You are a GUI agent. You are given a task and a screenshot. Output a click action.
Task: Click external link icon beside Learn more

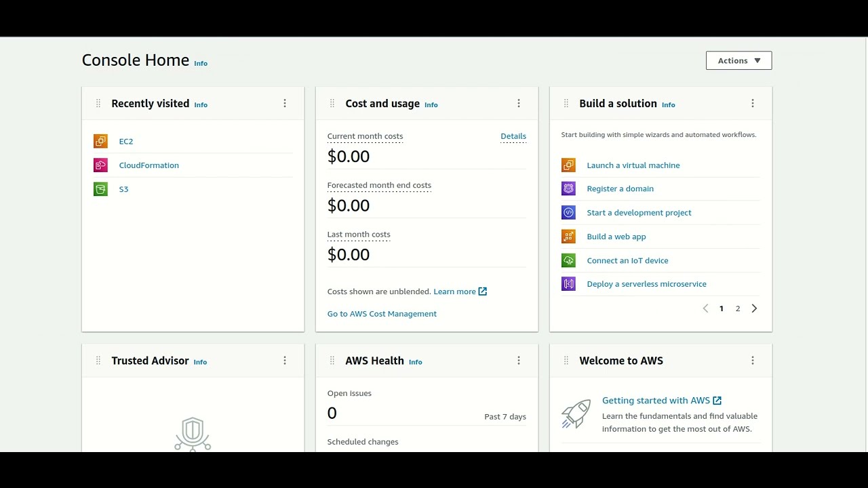[483, 291]
